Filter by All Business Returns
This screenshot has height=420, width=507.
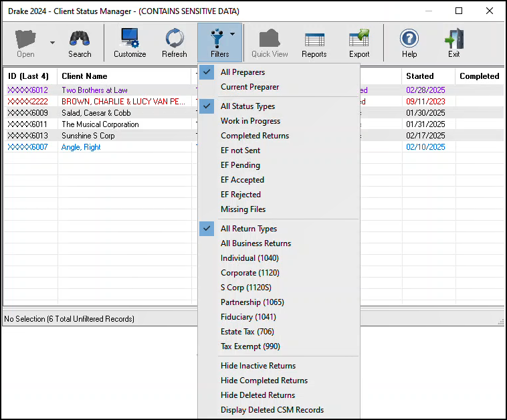(x=279, y=243)
